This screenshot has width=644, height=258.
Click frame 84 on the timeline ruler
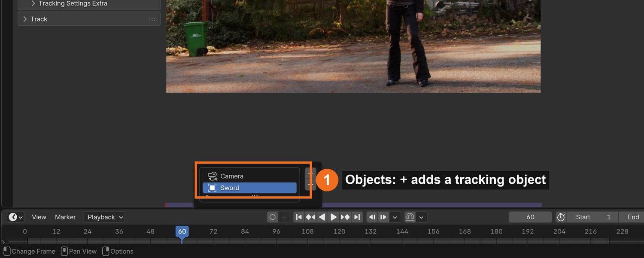point(245,231)
